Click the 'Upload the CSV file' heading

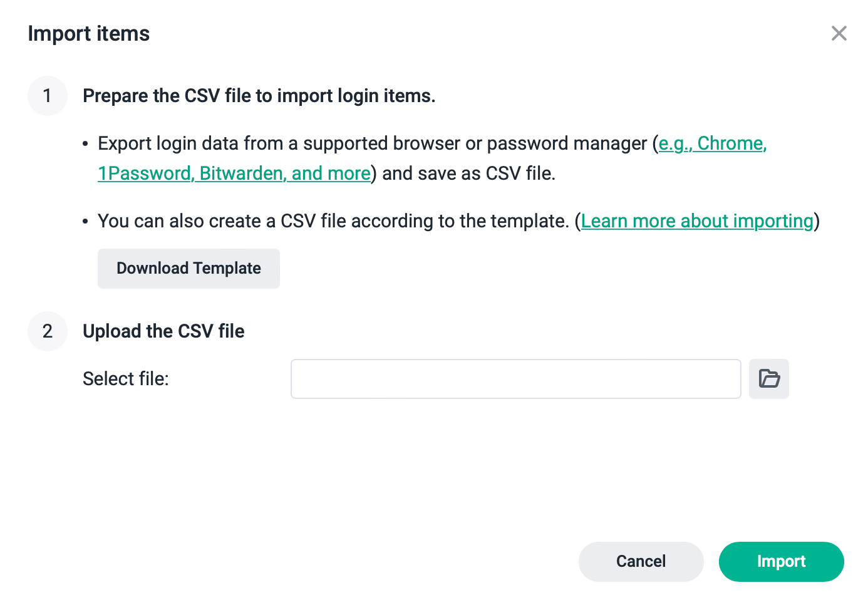click(x=163, y=331)
